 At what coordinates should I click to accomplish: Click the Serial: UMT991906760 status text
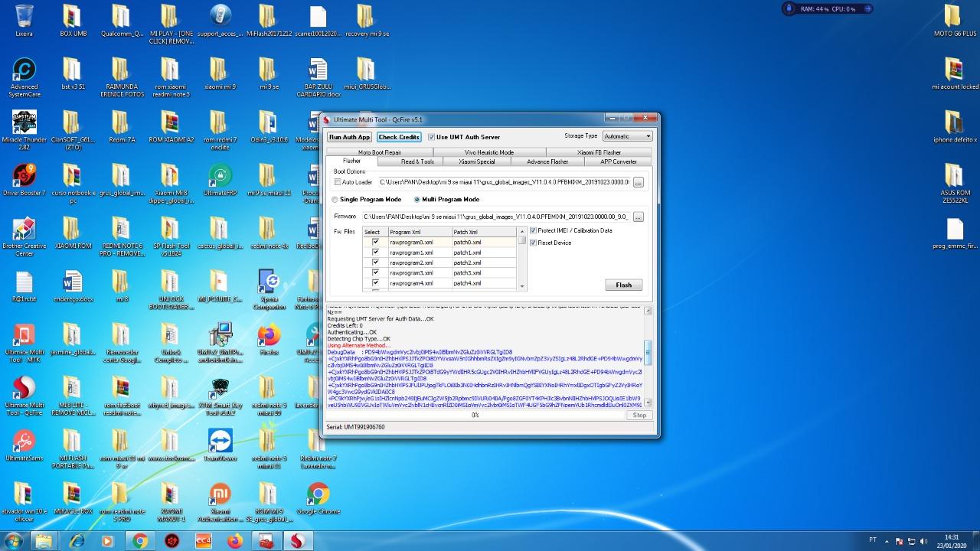click(x=355, y=427)
